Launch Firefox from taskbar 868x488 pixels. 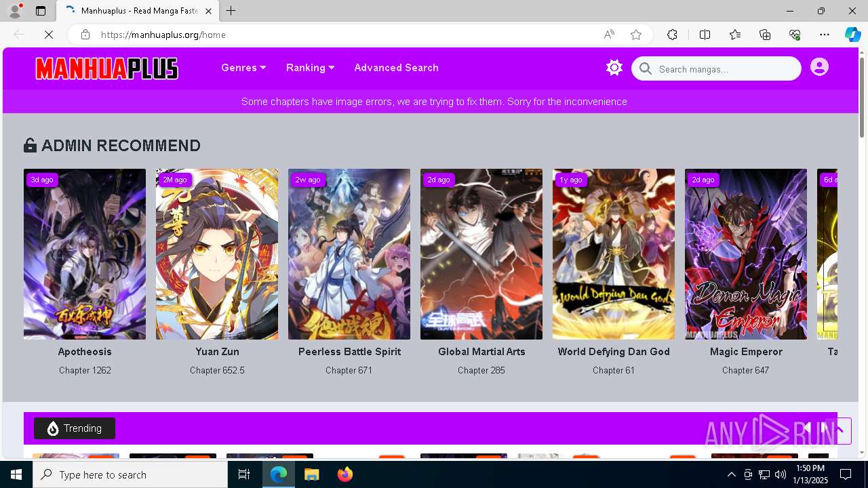[x=345, y=474]
